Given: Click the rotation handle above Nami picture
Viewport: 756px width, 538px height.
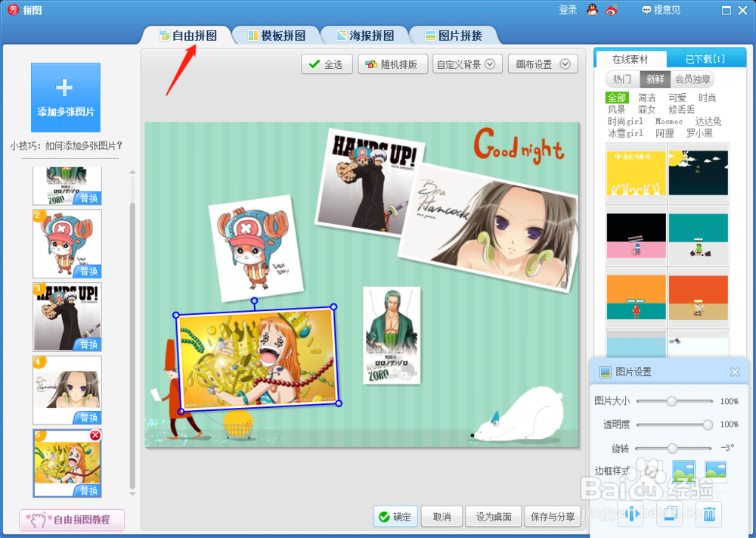Looking at the screenshot, I should (254, 301).
